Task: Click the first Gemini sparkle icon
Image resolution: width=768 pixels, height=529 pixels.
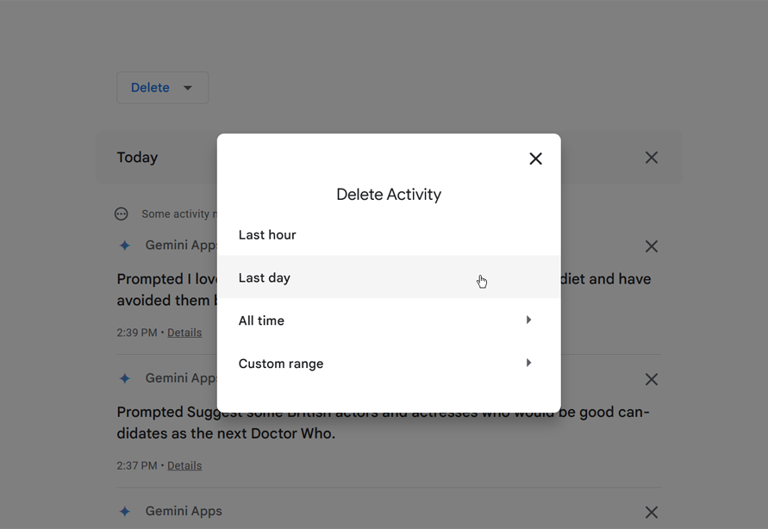Action: click(125, 246)
